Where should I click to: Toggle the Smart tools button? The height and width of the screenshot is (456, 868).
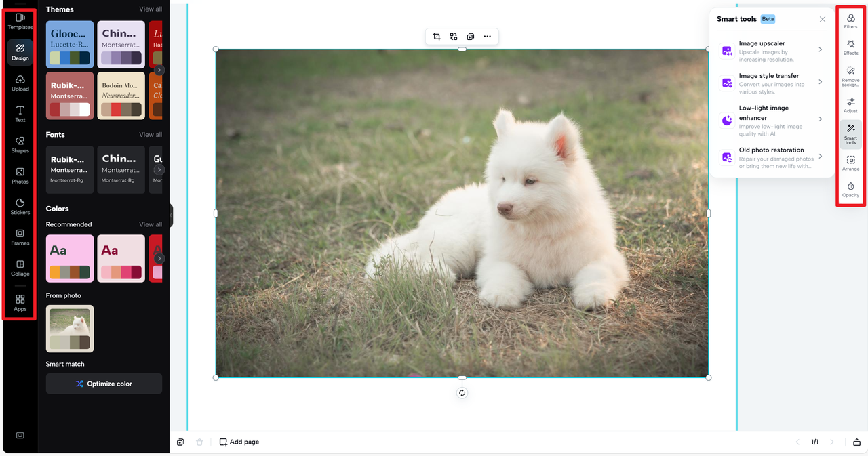850,134
